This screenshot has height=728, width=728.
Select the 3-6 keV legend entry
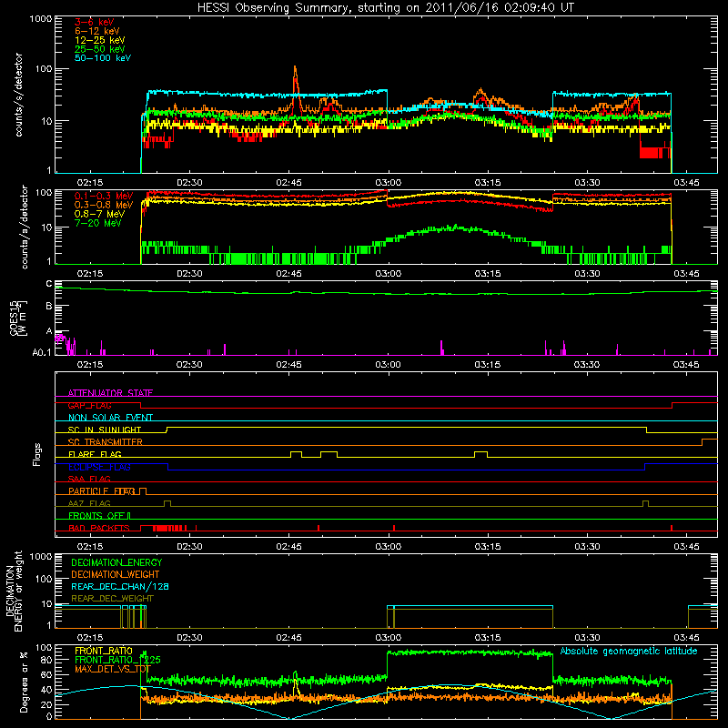coord(95,22)
